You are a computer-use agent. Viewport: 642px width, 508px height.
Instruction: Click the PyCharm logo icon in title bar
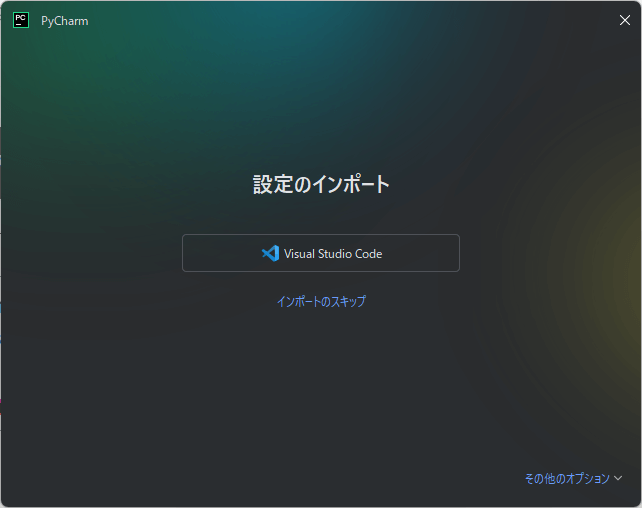[x=21, y=20]
